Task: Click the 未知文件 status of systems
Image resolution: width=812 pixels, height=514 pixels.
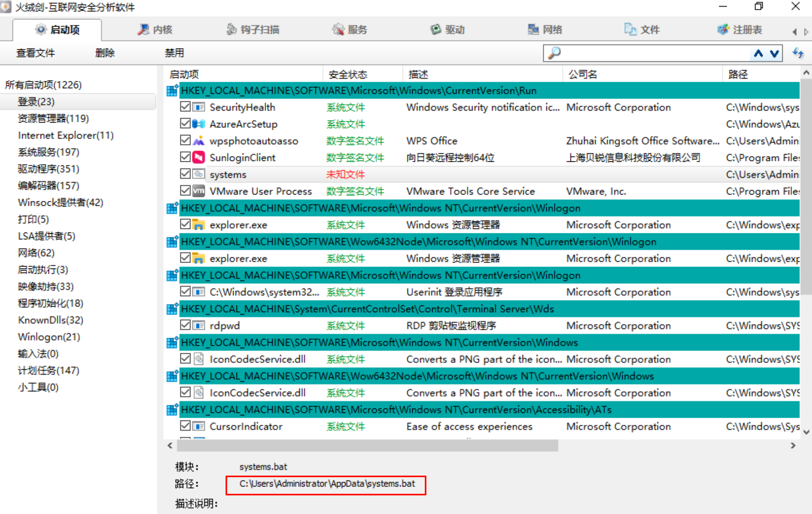Action: pyautogui.click(x=346, y=174)
